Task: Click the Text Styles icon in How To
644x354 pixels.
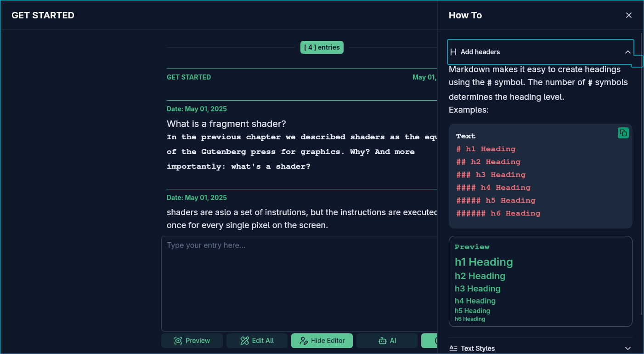Action: point(453,348)
